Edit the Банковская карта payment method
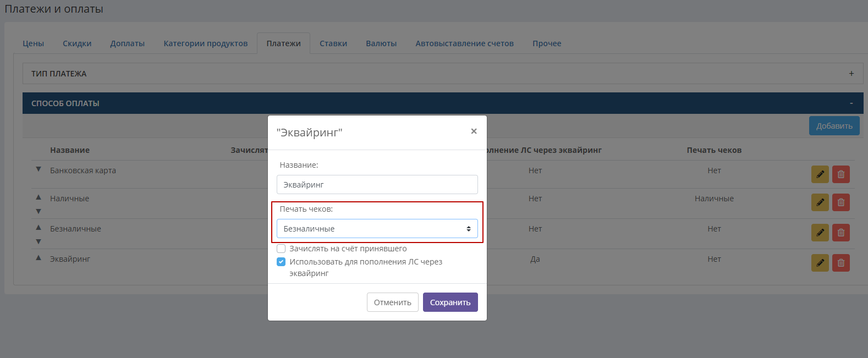Viewport: 868px width, 358px height. pos(820,174)
